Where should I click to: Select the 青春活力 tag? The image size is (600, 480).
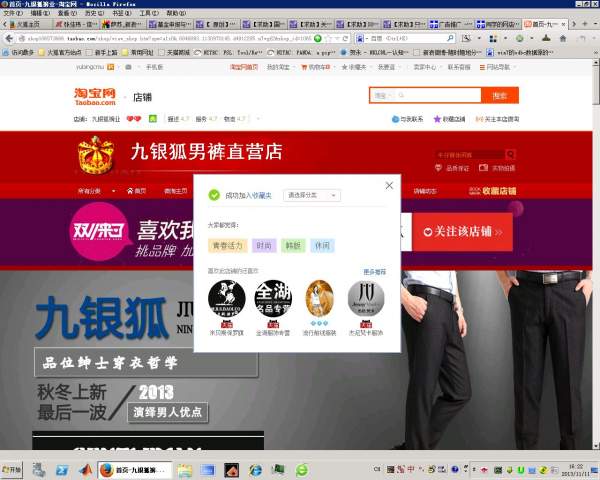[228, 246]
